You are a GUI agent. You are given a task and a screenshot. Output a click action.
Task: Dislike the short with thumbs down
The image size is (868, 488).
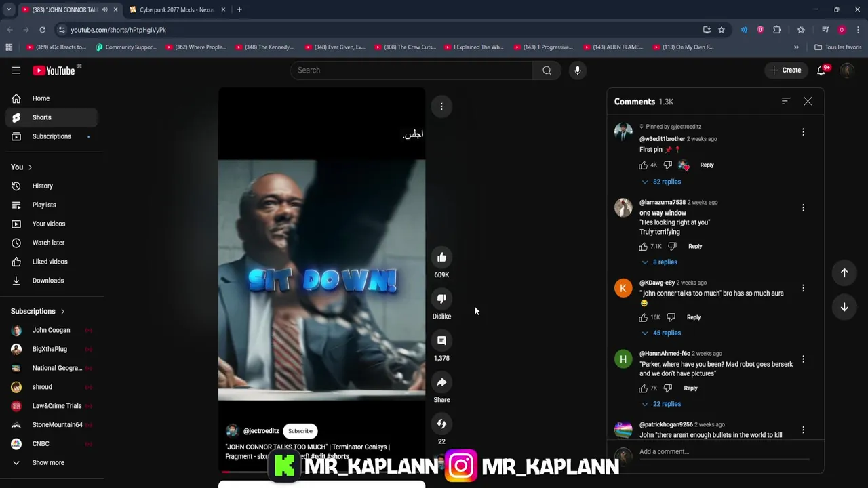click(x=441, y=299)
